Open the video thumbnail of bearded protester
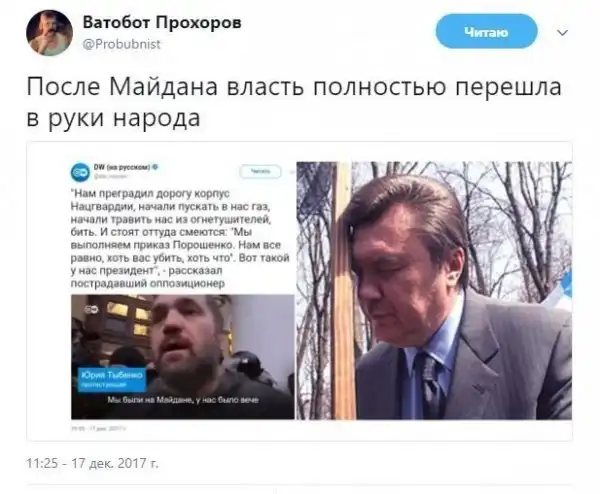The image size is (600, 494). pyautogui.click(x=183, y=357)
